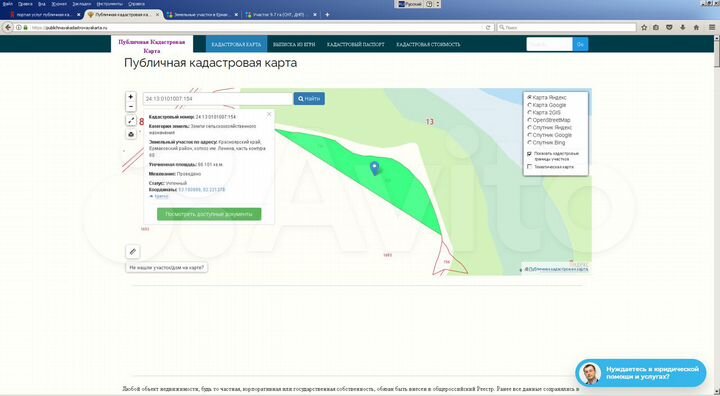The height and width of the screenshot is (396, 720).
Task: Click the green padlock security icon
Action: point(25,28)
